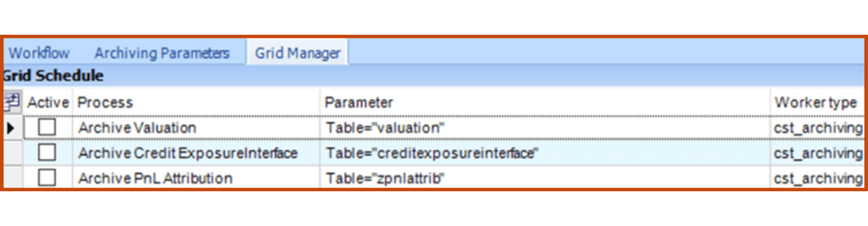Select row header of Archive PnL Attribution
This screenshot has width=868, height=226.
[x=13, y=177]
